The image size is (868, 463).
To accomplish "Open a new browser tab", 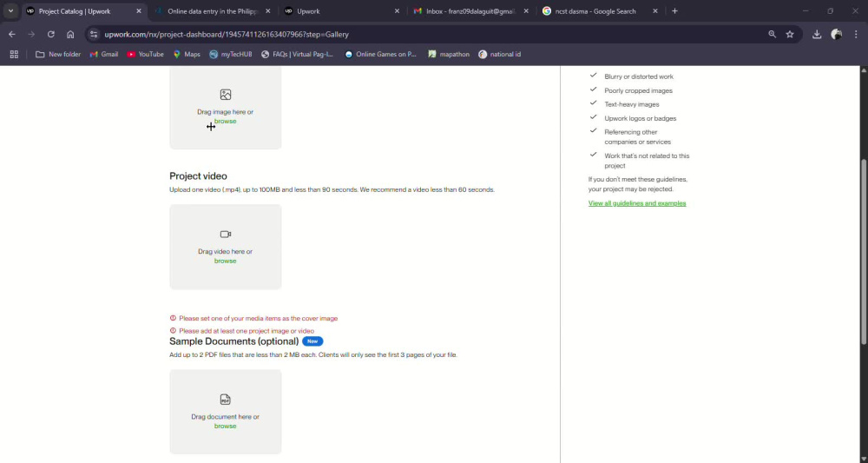I will coord(674,11).
